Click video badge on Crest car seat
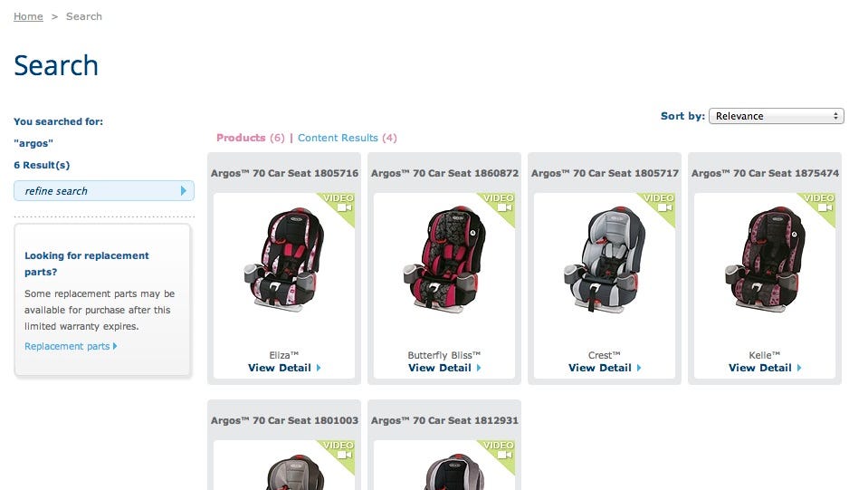 [x=659, y=206]
